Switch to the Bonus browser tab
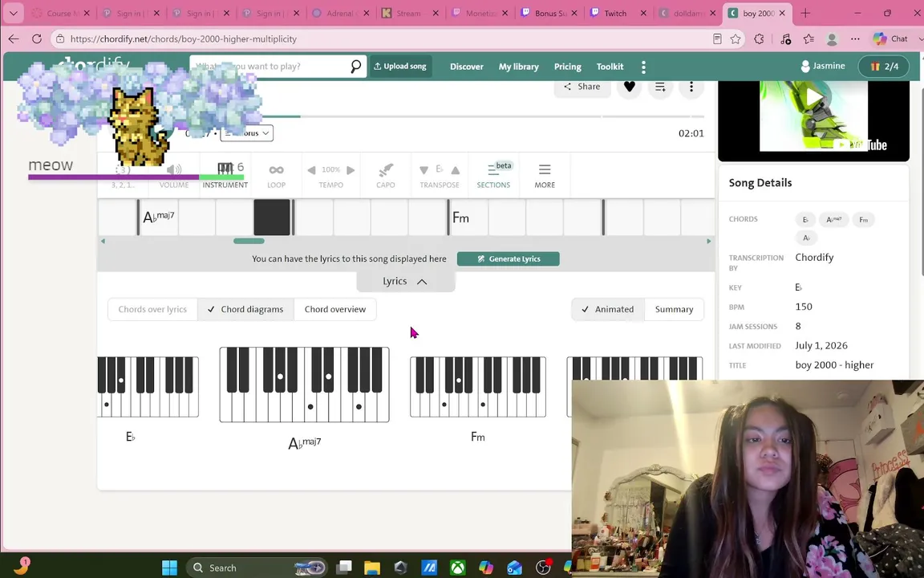Viewport: 924px width, 578px height. tap(549, 13)
